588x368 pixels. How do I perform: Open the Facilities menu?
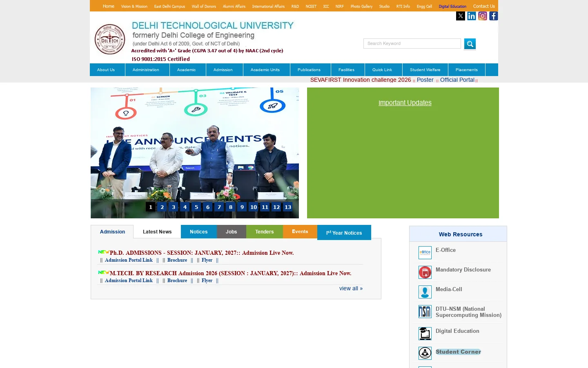pyautogui.click(x=346, y=70)
